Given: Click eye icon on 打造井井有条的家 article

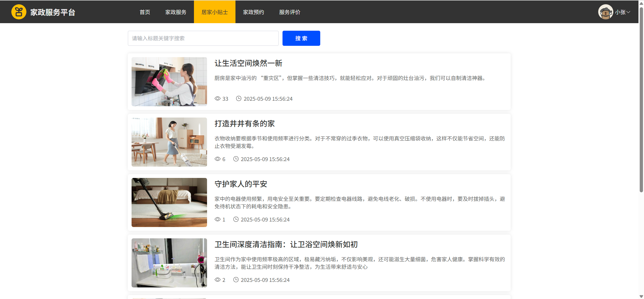Looking at the screenshot, I should (x=217, y=159).
